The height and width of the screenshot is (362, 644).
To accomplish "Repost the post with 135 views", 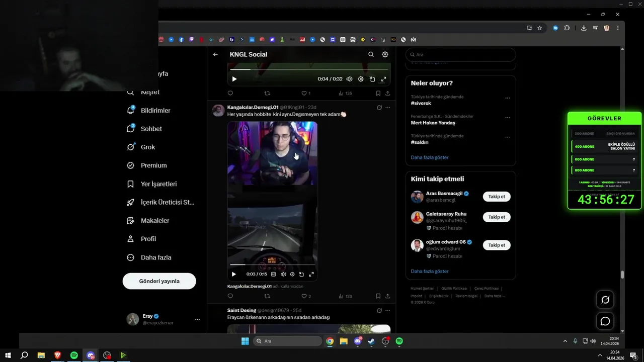I will click(267, 93).
